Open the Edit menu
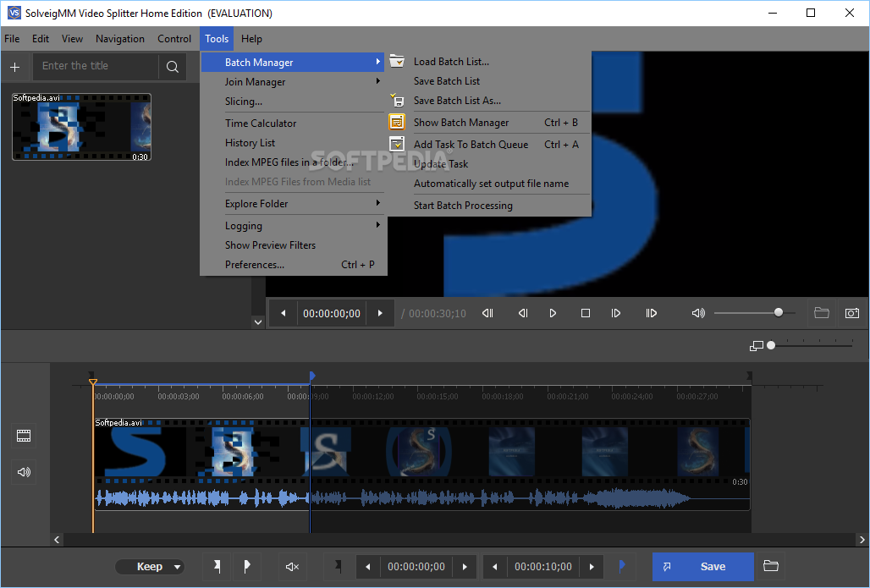This screenshot has width=870, height=588. (x=41, y=39)
